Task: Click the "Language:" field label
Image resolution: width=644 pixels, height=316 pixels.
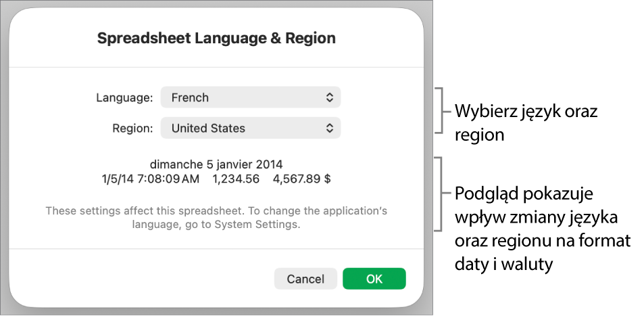Action: 124,97
